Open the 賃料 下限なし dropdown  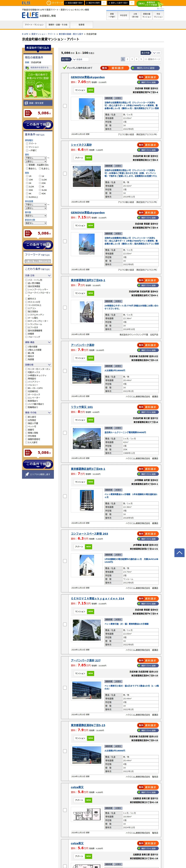[36, 158]
